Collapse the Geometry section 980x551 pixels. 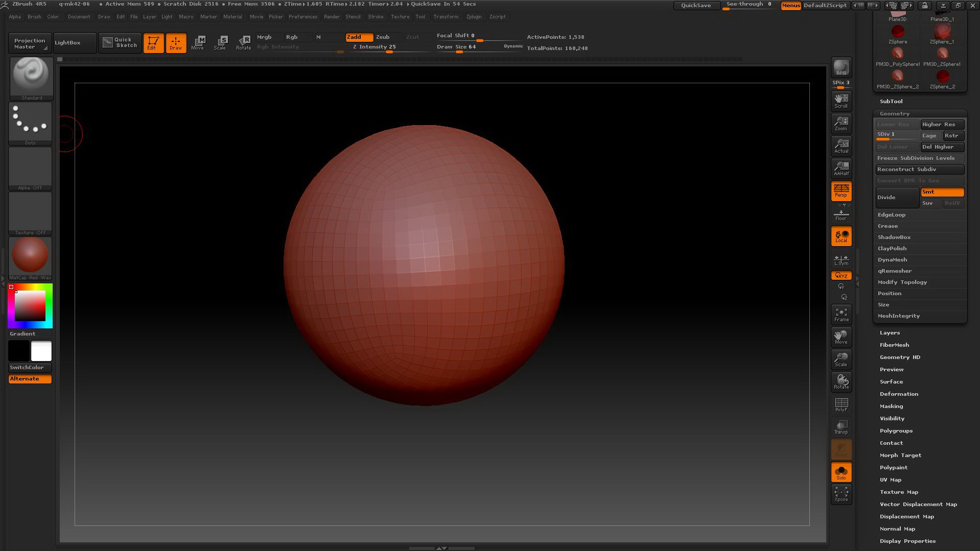[895, 113]
